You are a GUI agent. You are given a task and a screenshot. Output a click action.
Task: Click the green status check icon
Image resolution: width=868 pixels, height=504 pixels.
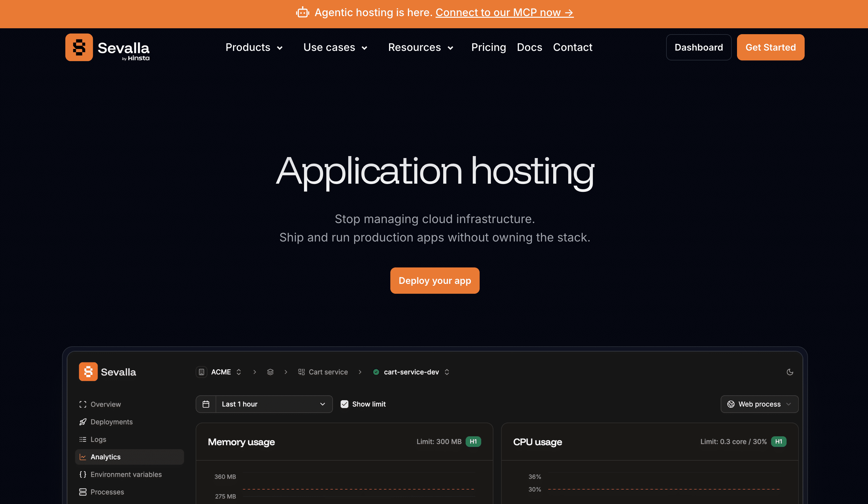click(376, 372)
